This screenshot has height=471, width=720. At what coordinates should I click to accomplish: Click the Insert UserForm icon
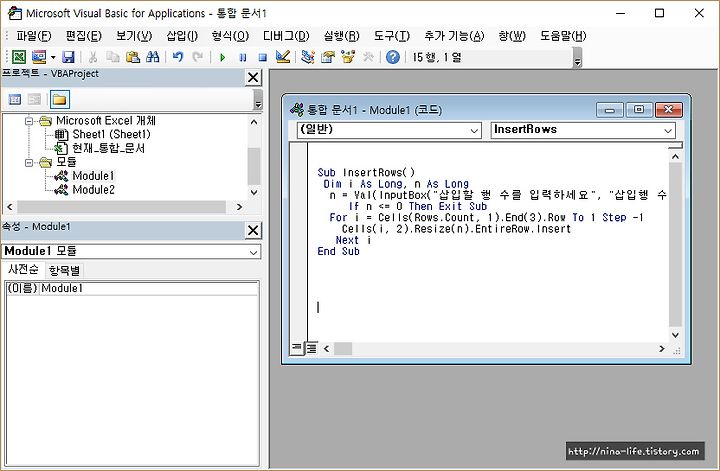point(39,57)
